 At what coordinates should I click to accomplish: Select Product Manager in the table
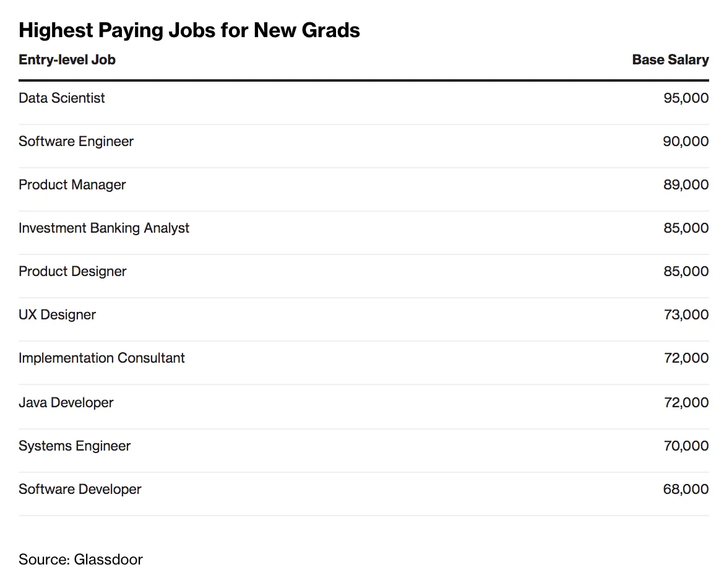[x=72, y=185]
